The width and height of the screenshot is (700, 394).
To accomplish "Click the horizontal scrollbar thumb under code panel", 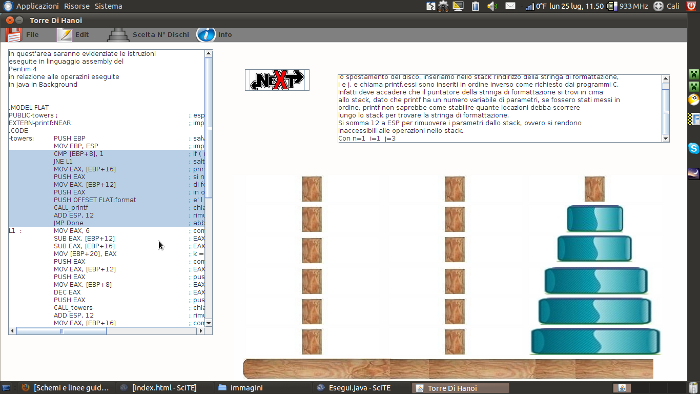I will [x=61, y=331].
